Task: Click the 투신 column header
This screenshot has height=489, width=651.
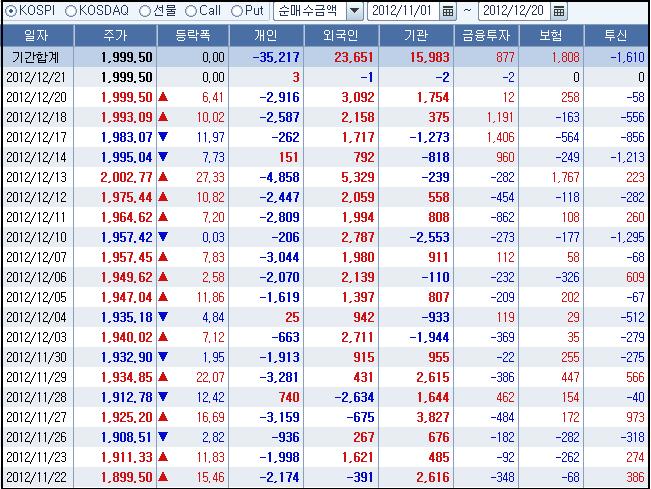Action: tap(616, 36)
